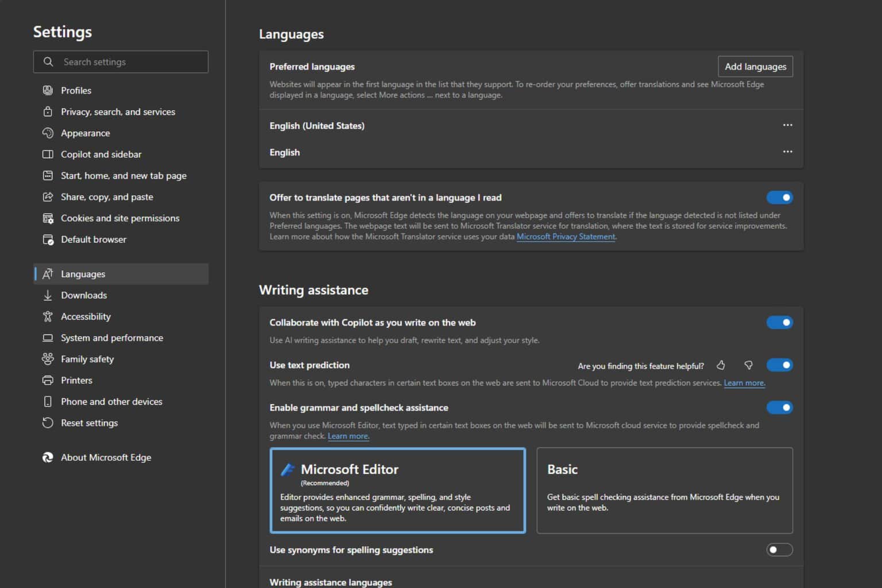Click the System and performance icon
882x588 pixels.
coord(48,338)
